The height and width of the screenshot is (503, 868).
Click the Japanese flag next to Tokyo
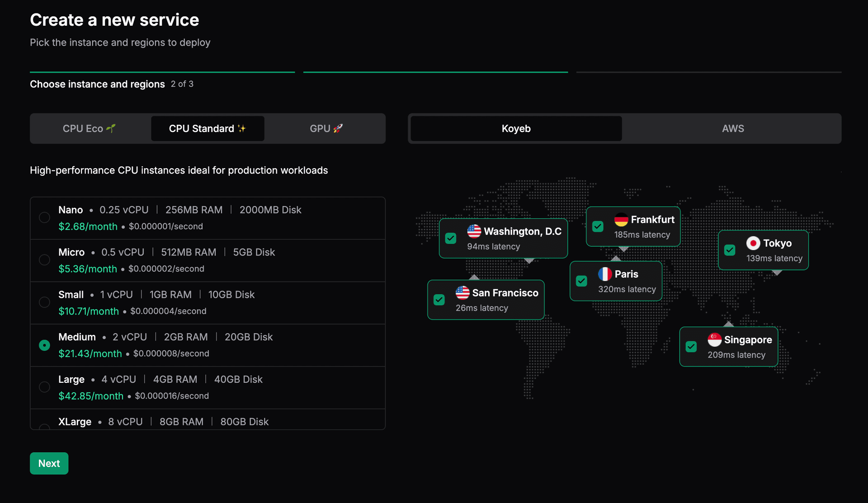click(x=753, y=243)
